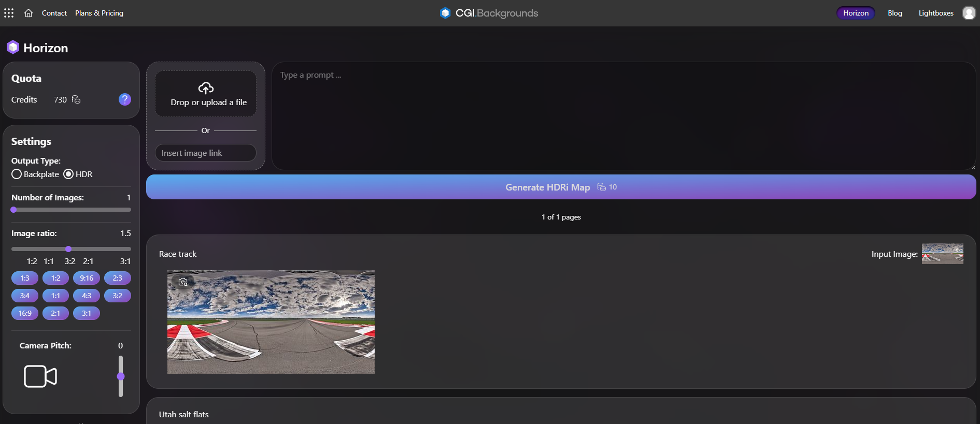Image resolution: width=980 pixels, height=424 pixels.
Task: Click the credits coins icon beside 730
Action: (x=76, y=99)
